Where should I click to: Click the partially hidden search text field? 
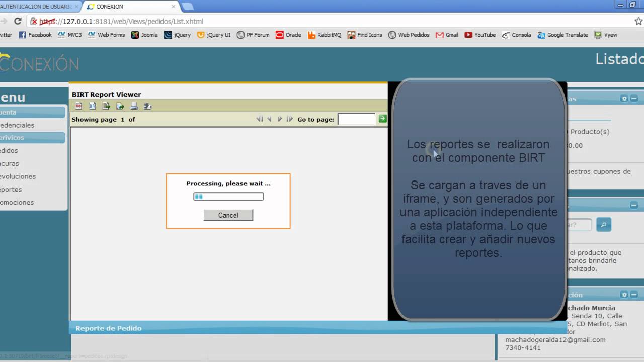[579, 225]
